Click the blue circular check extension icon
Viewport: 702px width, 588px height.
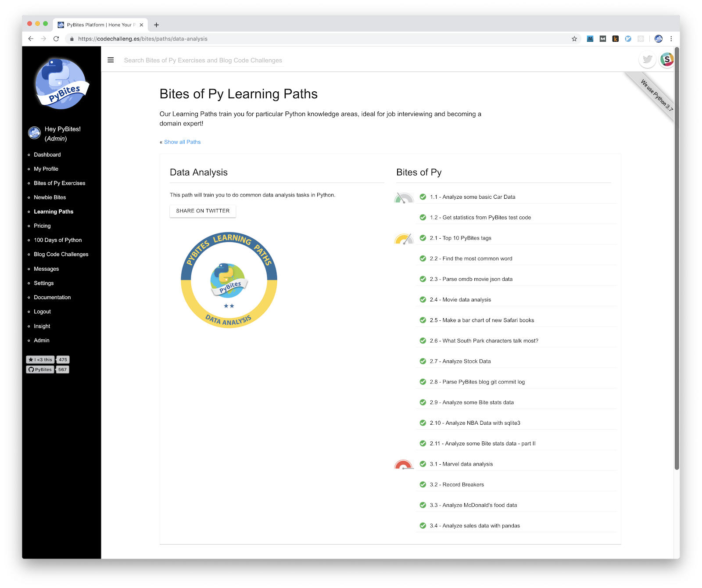point(628,39)
